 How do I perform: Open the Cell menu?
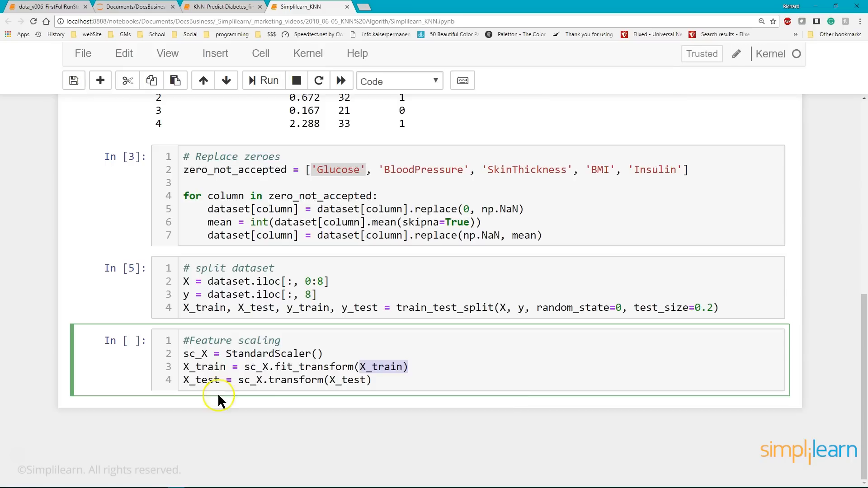pyautogui.click(x=260, y=53)
